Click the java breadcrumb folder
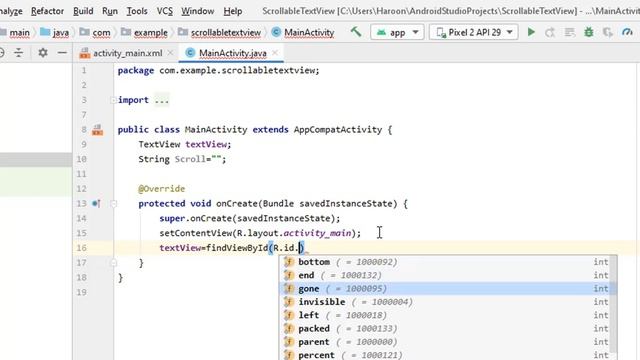The image size is (640, 360). [55, 32]
